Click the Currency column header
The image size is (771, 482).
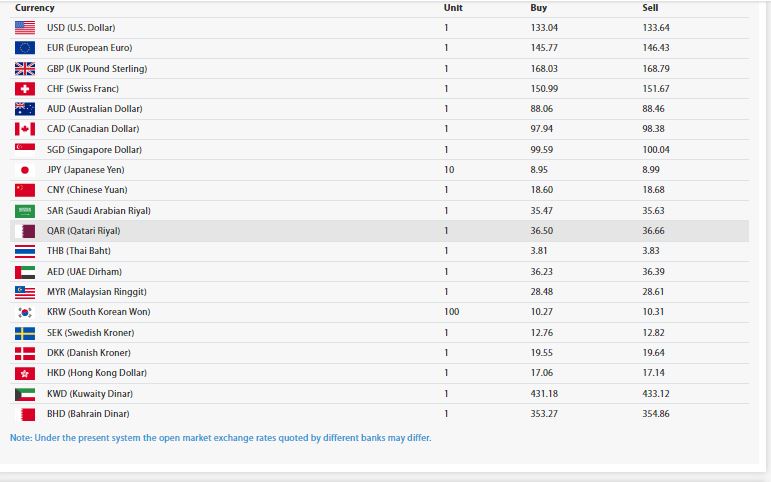35,8
